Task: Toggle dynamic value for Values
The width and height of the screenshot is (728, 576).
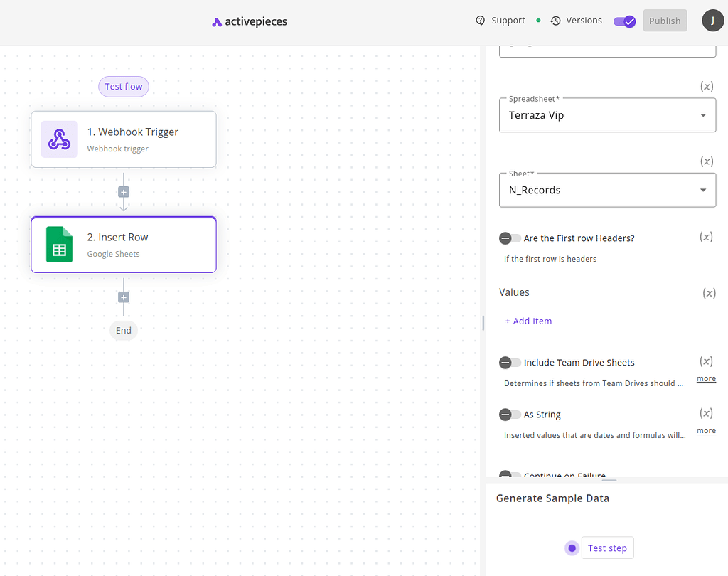Action: tap(709, 293)
